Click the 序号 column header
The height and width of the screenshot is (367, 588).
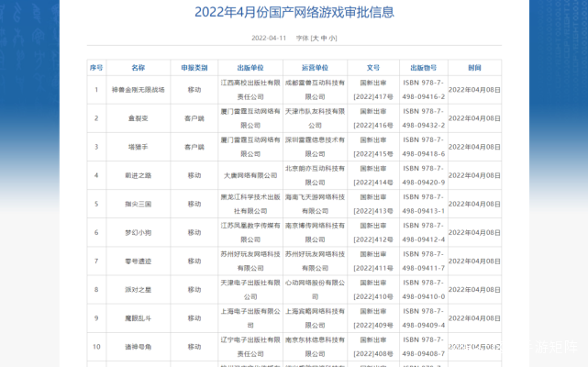96,68
